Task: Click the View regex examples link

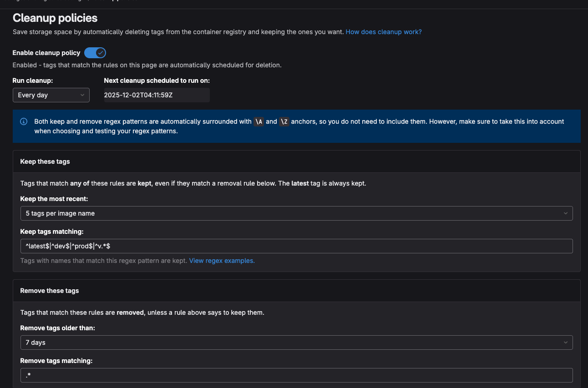Action: (222, 261)
